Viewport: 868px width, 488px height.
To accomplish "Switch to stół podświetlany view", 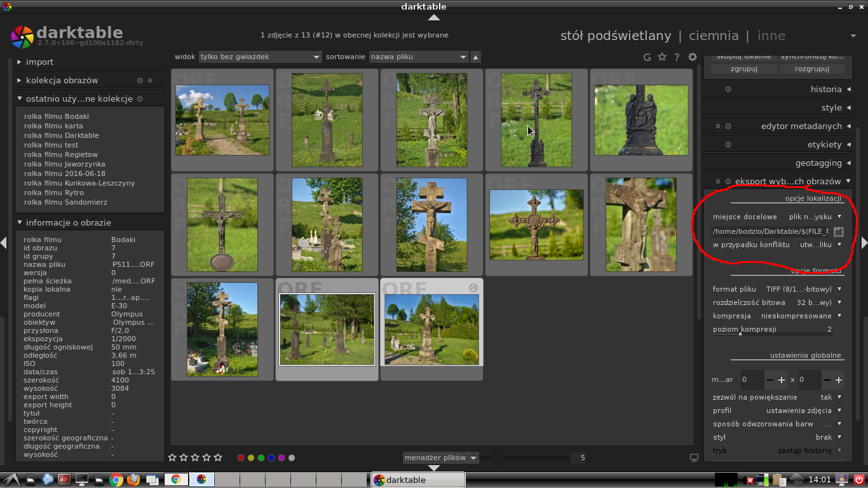I will pos(616,36).
